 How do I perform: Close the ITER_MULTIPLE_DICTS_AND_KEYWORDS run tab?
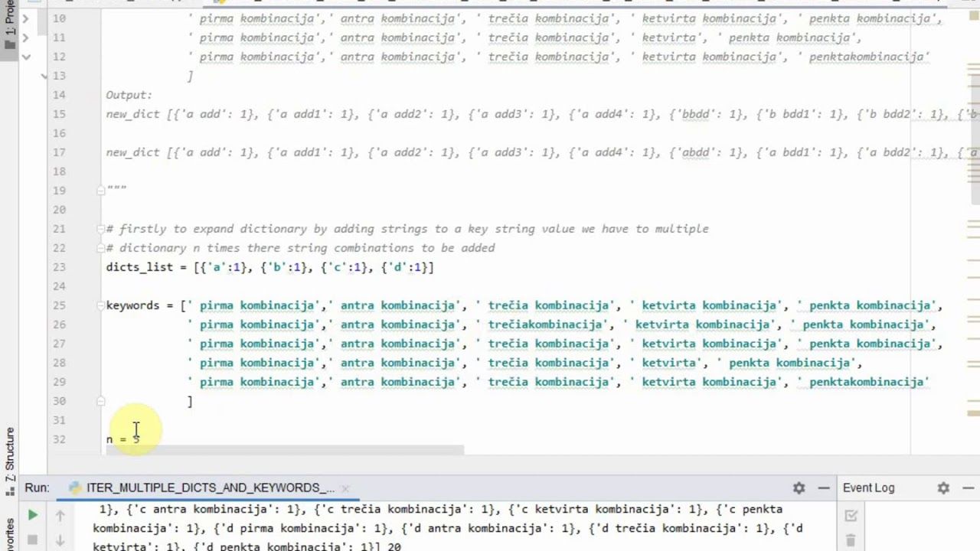coord(345,488)
